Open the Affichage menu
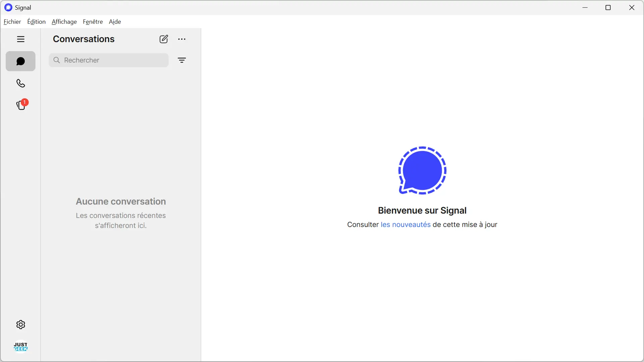The image size is (644, 362). 64,22
